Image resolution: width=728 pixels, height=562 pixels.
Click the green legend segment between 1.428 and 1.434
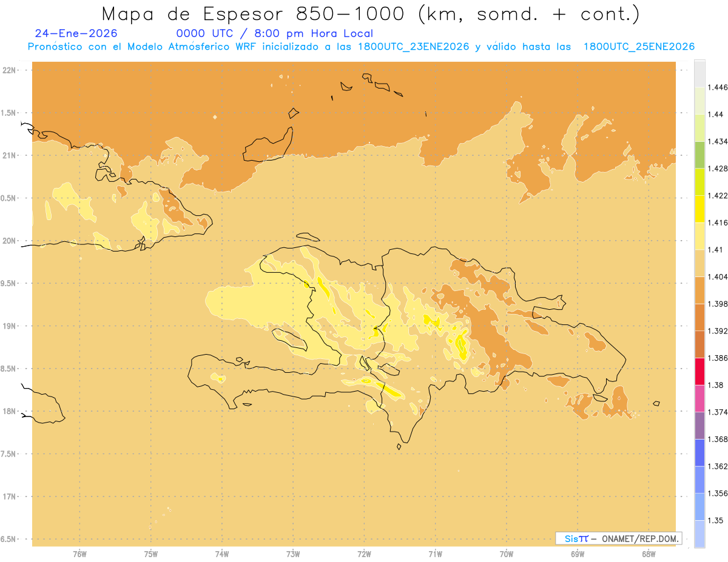699,155
